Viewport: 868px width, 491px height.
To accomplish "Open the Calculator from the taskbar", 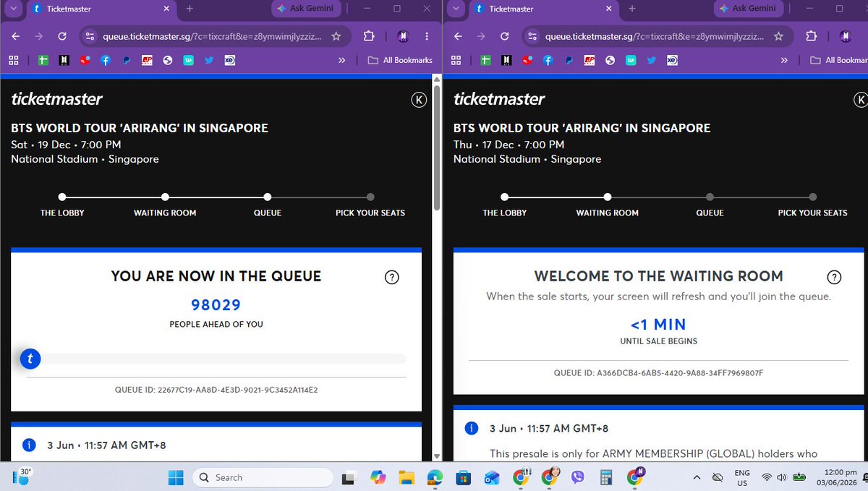I will click(x=606, y=477).
